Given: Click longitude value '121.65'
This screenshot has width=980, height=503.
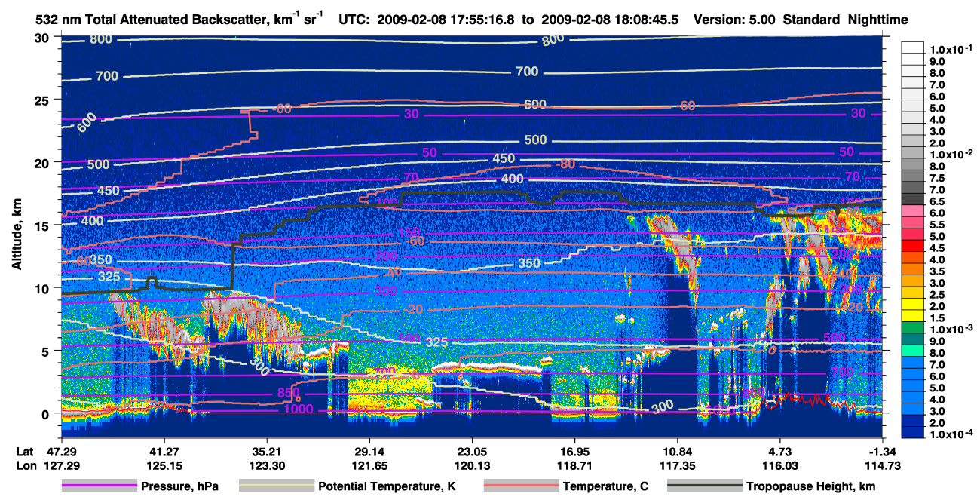Looking at the screenshot, I should (369, 466).
